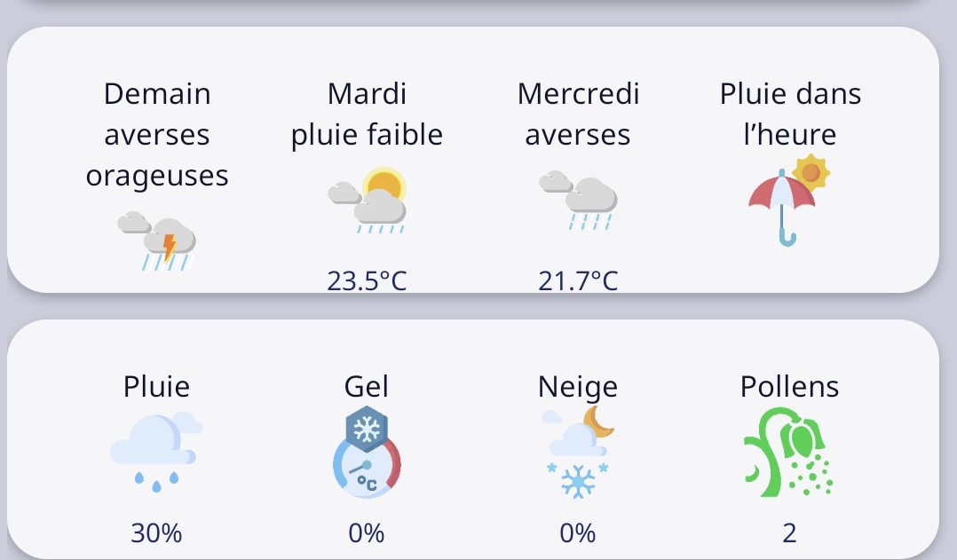Tap the 0% value under Gel
The image size is (957, 560).
[366, 532]
